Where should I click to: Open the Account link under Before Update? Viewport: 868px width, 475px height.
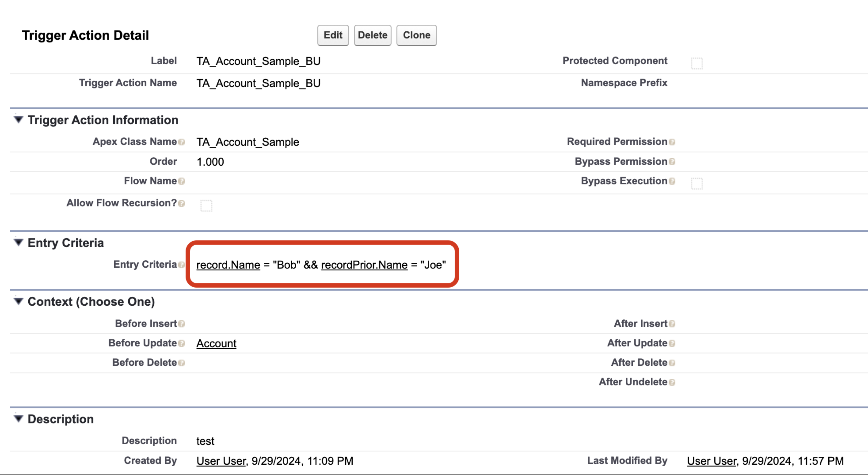[x=216, y=343]
